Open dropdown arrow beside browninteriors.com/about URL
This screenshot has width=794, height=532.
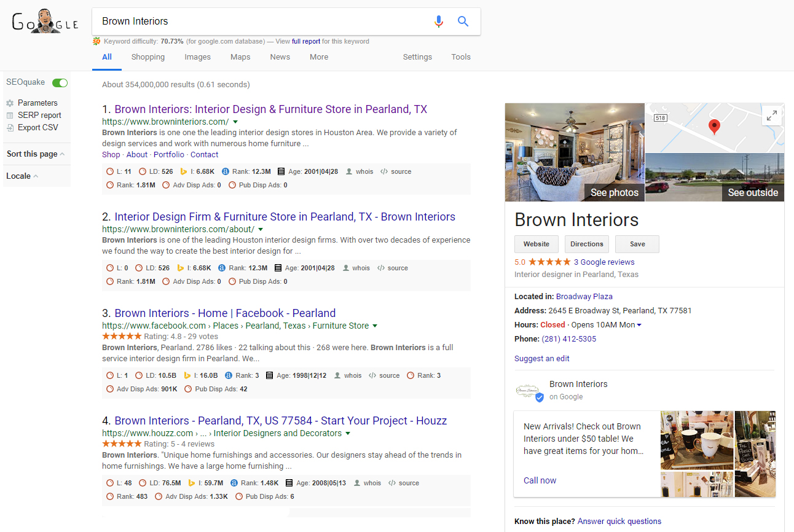(x=261, y=230)
